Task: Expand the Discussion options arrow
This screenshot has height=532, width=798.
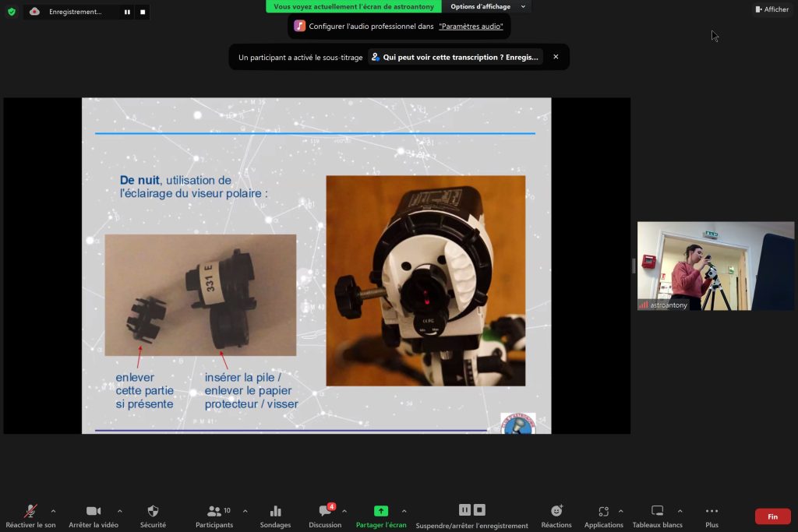Action: pos(344,511)
